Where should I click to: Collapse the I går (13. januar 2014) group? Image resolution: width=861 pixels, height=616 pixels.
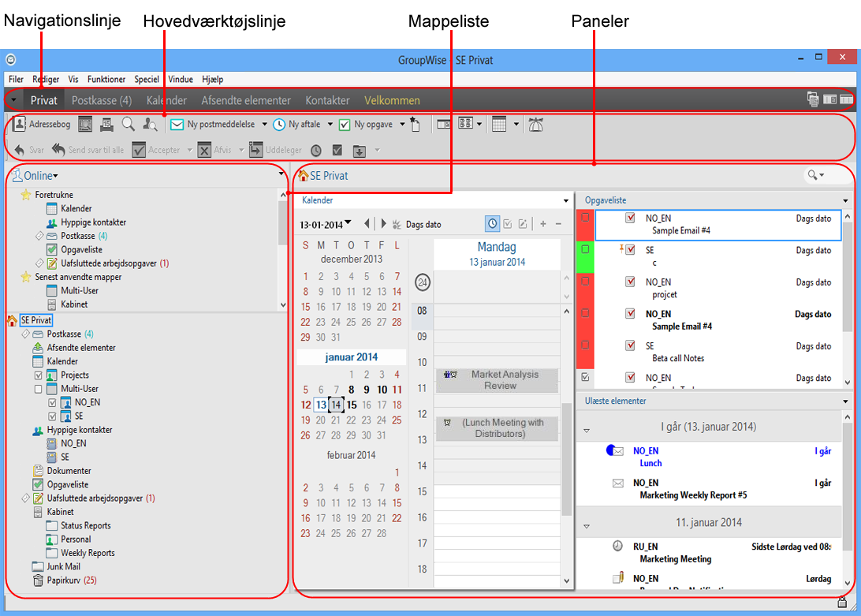[x=587, y=431]
